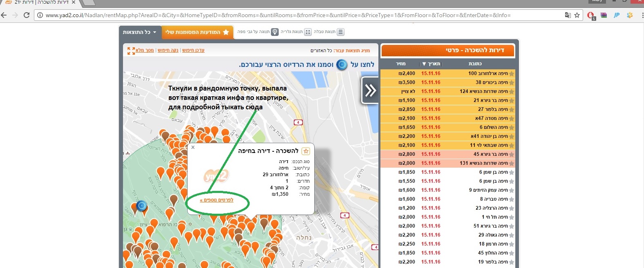Sort by date using תאריך ▼ header

point(431,64)
